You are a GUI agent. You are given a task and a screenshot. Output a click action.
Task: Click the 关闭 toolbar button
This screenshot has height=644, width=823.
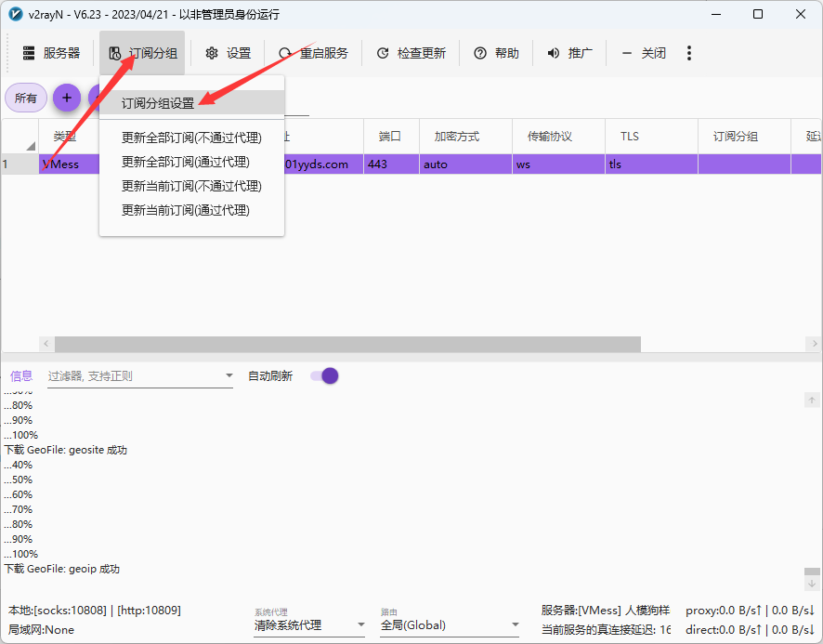pyautogui.click(x=643, y=53)
